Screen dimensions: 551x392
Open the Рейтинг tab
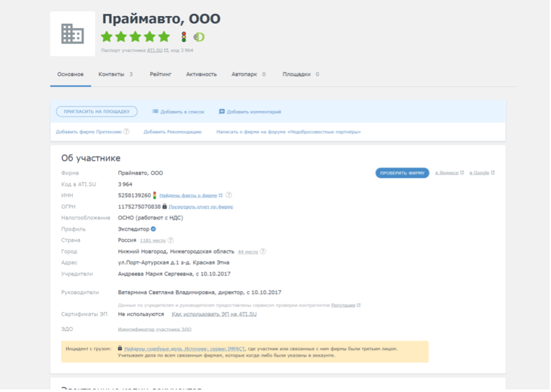(x=161, y=75)
